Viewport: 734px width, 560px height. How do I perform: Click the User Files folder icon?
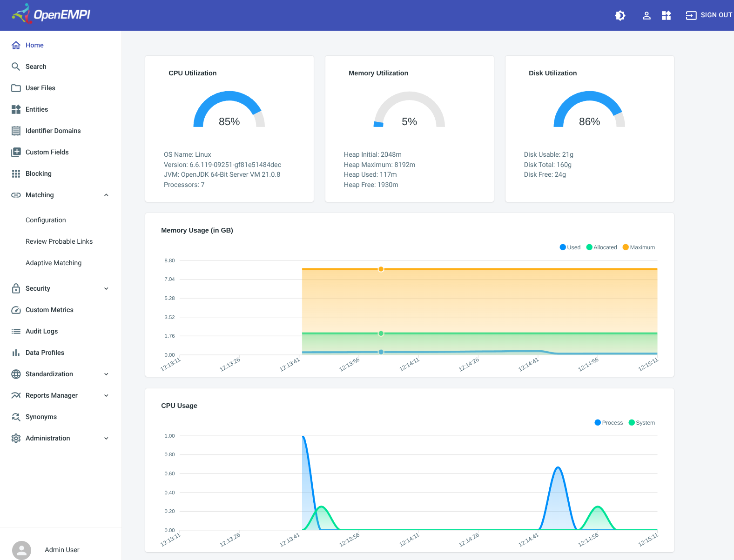[x=16, y=88]
